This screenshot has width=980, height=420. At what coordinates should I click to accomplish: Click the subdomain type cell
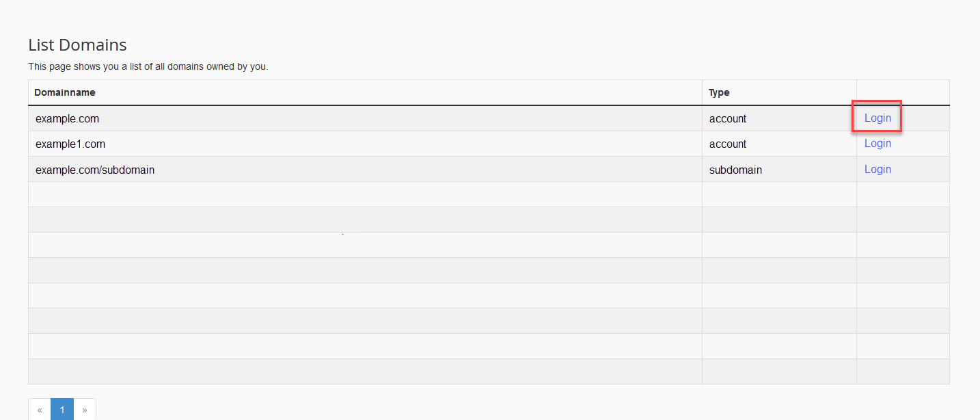735,170
